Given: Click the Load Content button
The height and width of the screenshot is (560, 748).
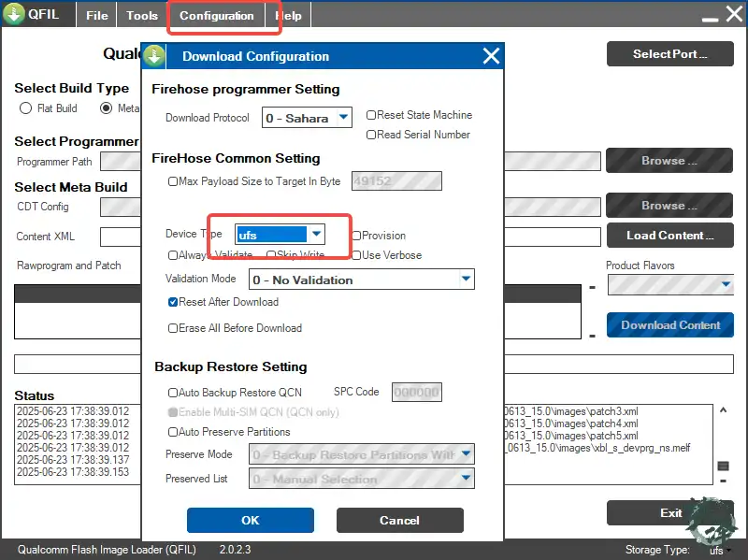Looking at the screenshot, I should pyautogui.click(x=669, y=236).
